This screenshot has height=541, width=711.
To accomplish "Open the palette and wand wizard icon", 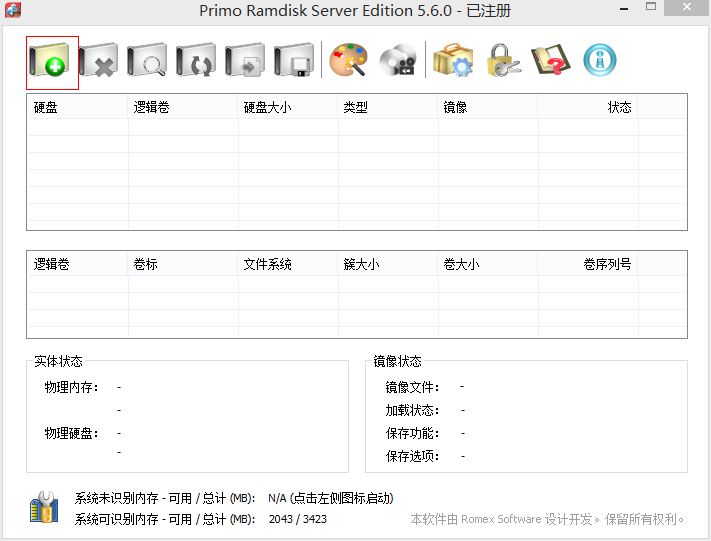I will 348,60.
